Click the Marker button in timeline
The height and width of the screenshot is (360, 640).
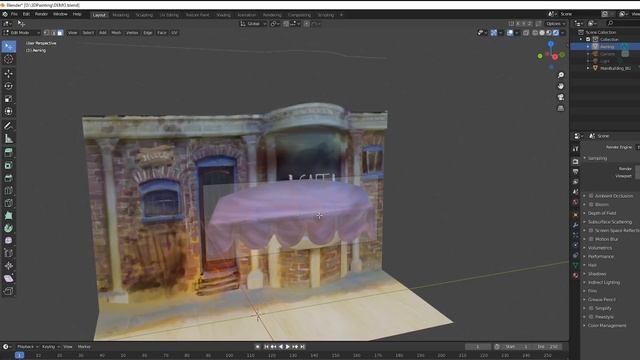point(84,347)
